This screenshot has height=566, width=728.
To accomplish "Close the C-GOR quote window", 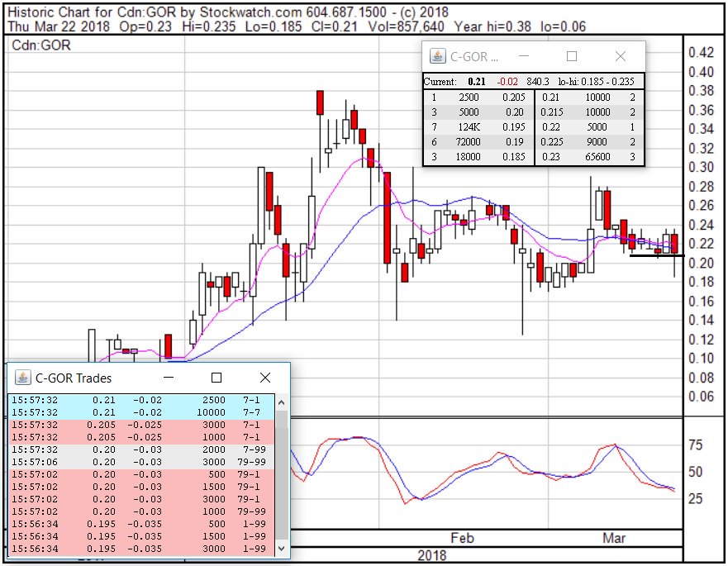I will pos(621,56).
